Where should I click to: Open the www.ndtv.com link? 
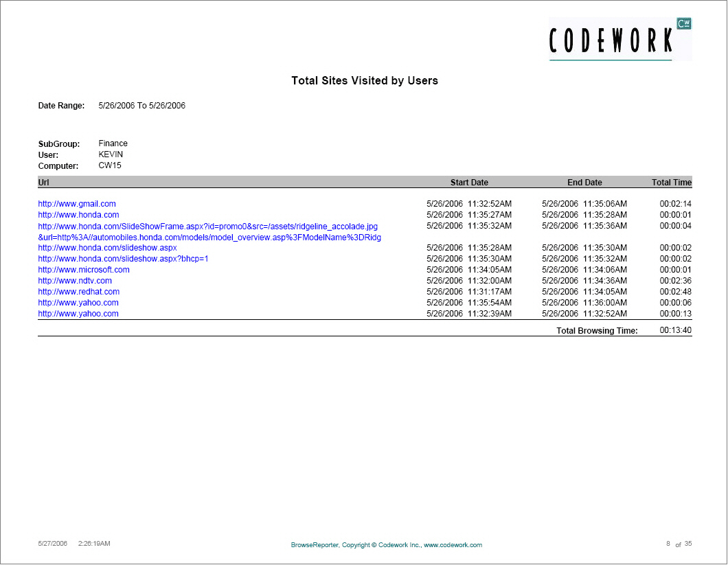click(75, 281)
